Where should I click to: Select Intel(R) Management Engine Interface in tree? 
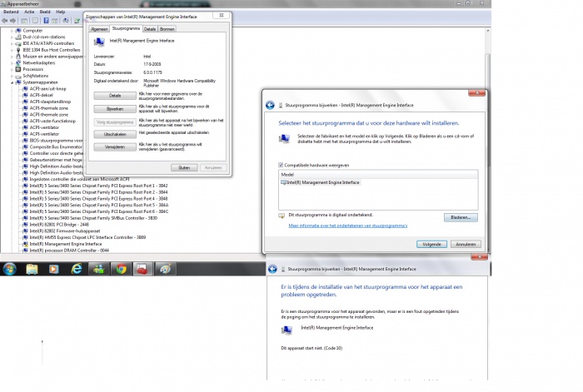click(x=66, y=245)
